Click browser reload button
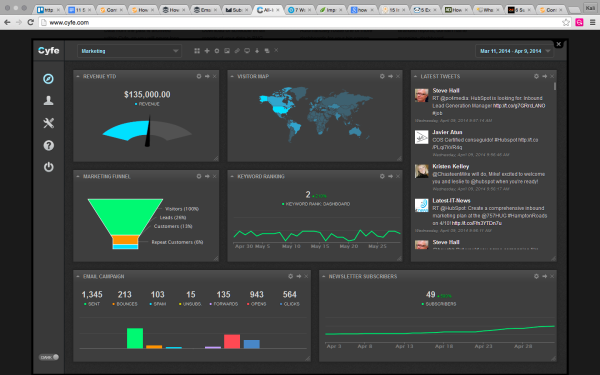 pyautogui.click(x=31, y=23)
